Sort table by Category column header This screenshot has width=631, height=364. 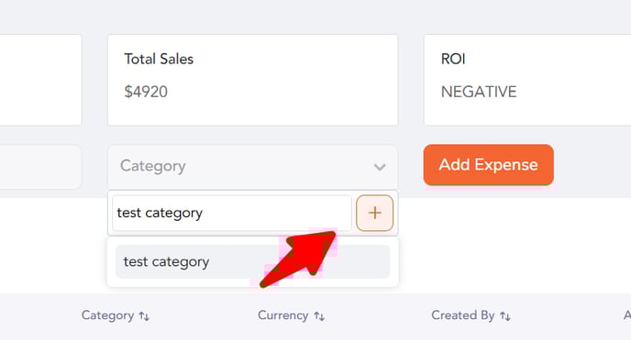[x=107, y=315]
